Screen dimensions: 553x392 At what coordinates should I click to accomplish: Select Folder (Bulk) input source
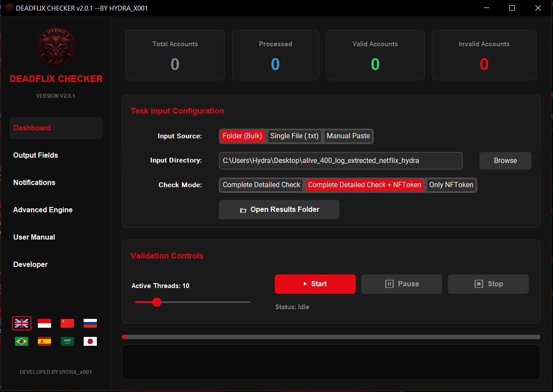pos(243,136)
